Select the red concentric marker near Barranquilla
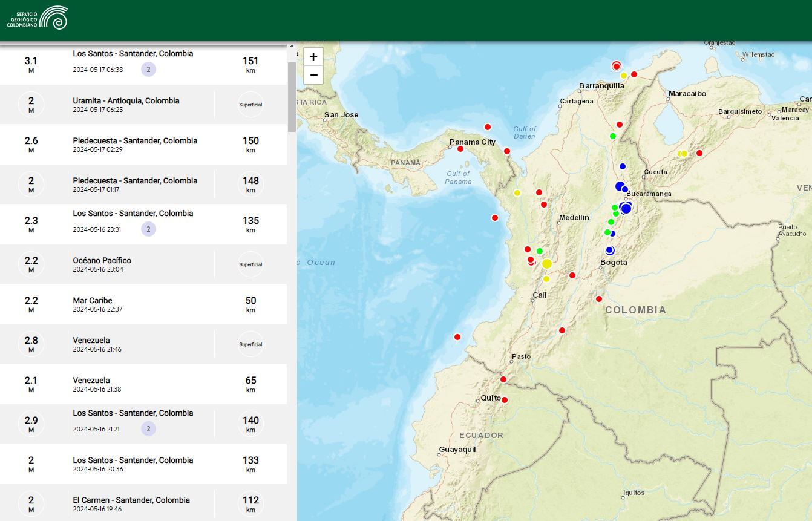Screen dimensions: 812x521 click(617, 65)
